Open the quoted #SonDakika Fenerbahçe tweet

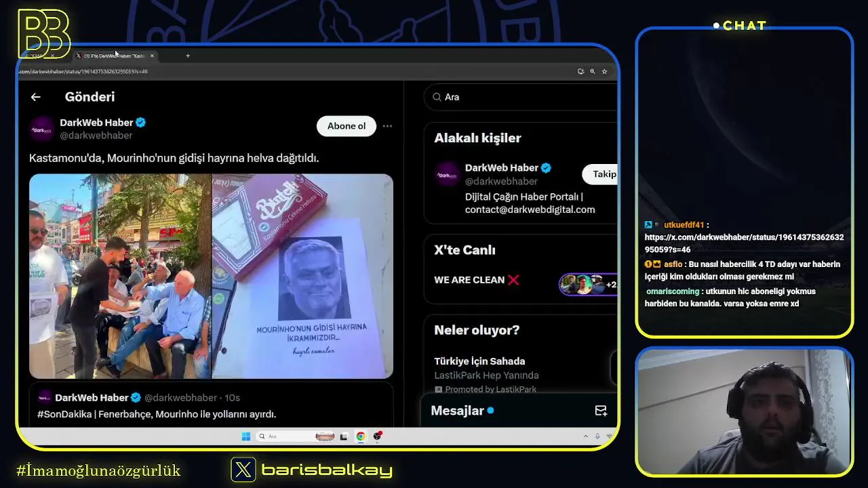(211, 405)
